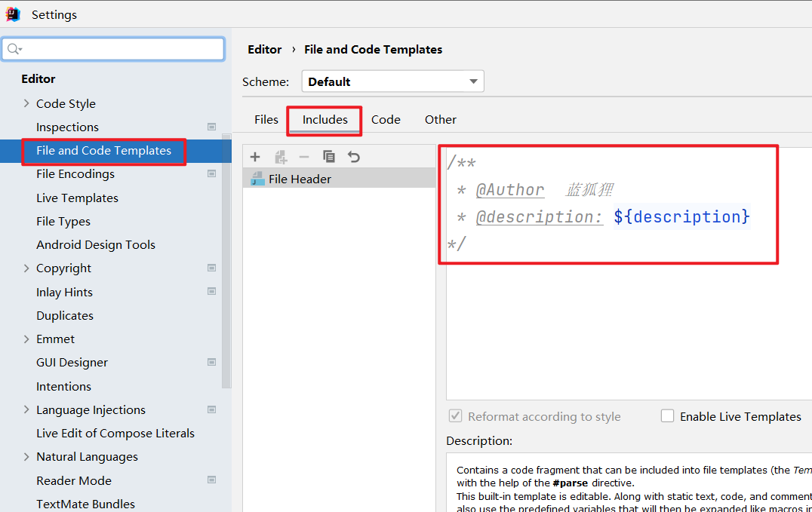
Task: Select File Header in template list
Action: [300, 179]
